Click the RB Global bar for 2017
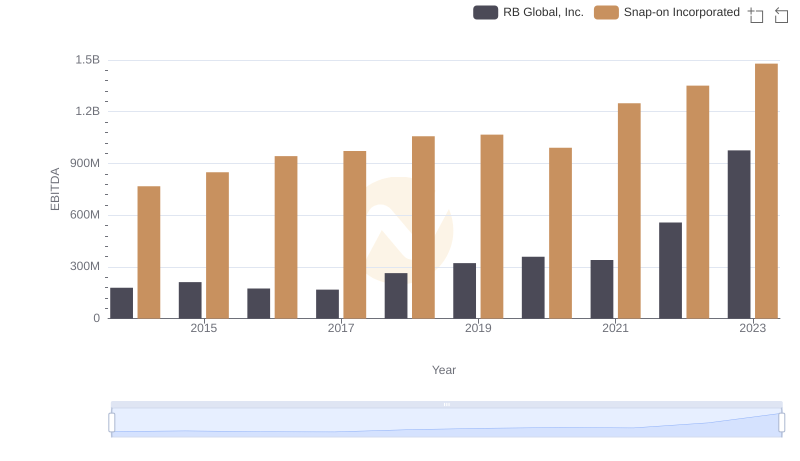 click(x=327, y=304)
